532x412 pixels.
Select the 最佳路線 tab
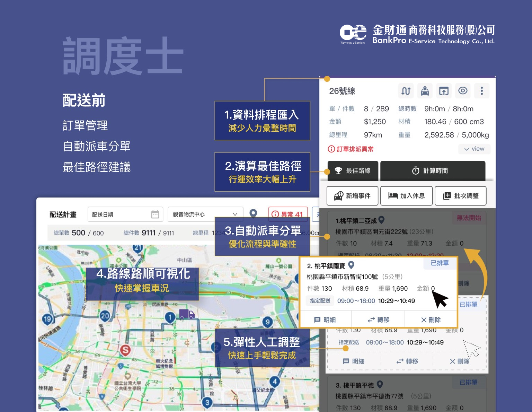[x=353, y=170]
